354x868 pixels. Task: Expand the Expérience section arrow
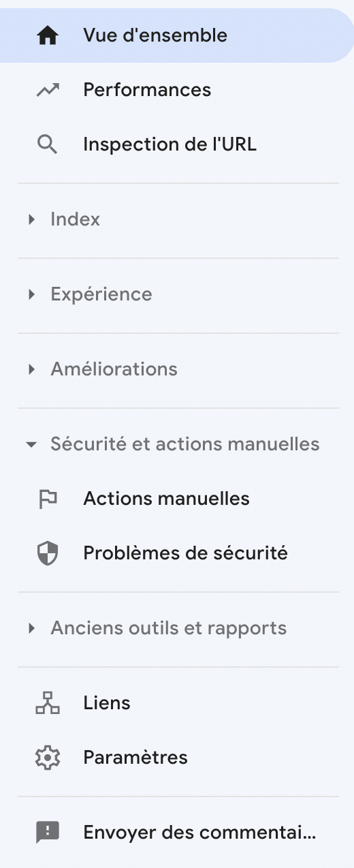pos(31,294)
